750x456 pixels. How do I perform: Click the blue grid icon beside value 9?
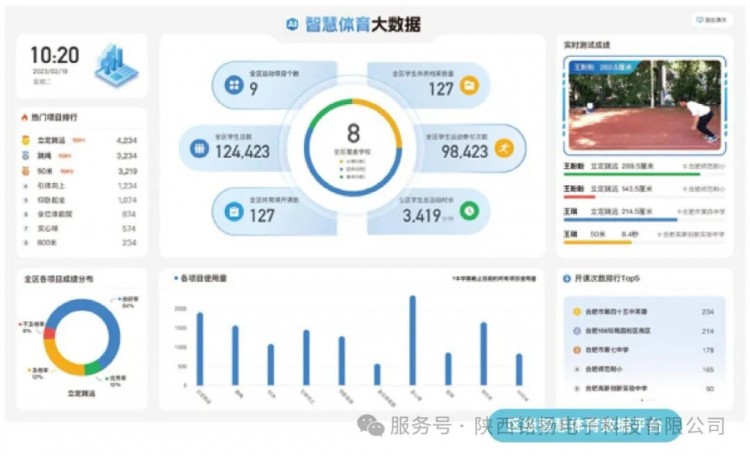click(234, 85)
